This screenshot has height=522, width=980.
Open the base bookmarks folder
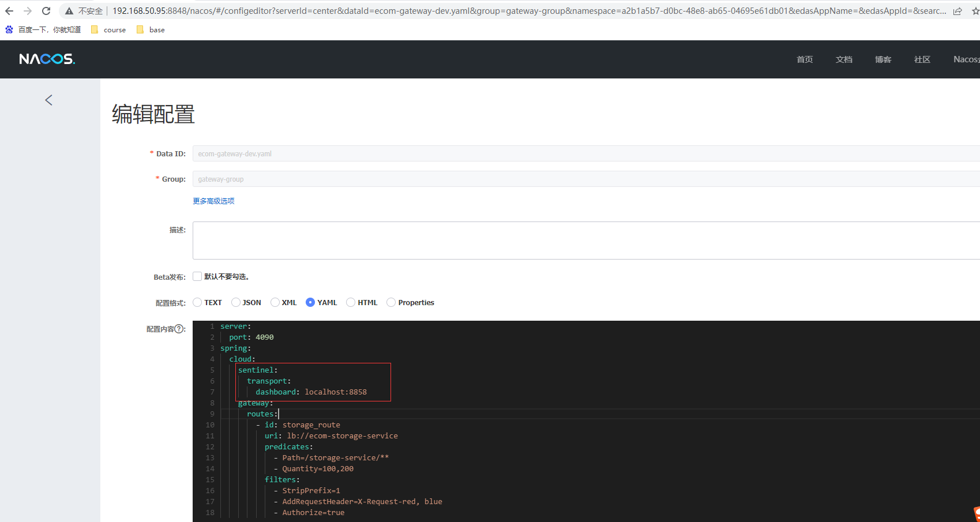[x=151, y=29]
